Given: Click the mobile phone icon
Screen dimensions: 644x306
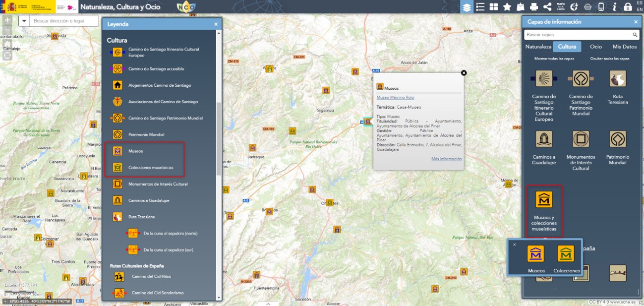Looking at the screenshot, I should point(601,7).
